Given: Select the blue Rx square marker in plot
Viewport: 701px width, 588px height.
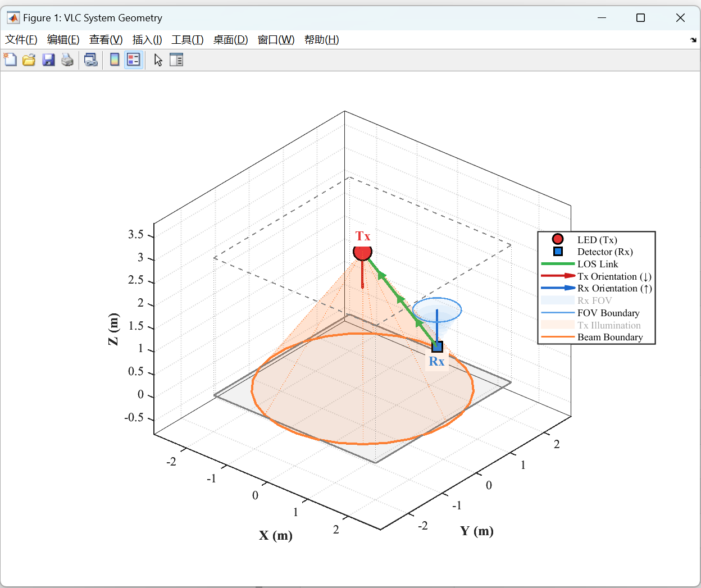Looking at the screenshot, I should pos(437,347).
